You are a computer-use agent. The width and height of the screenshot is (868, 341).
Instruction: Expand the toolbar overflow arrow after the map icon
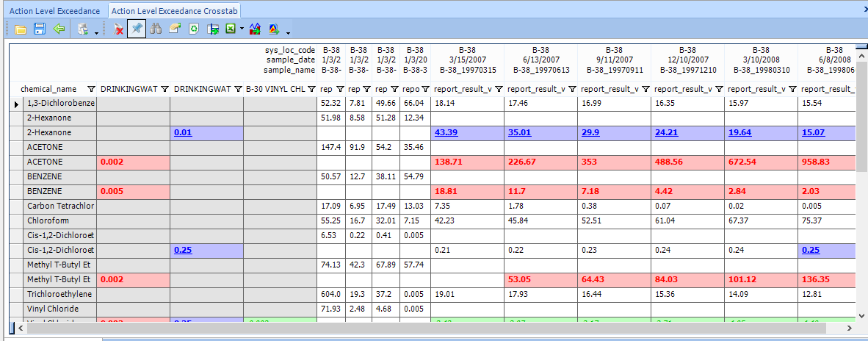288,32
